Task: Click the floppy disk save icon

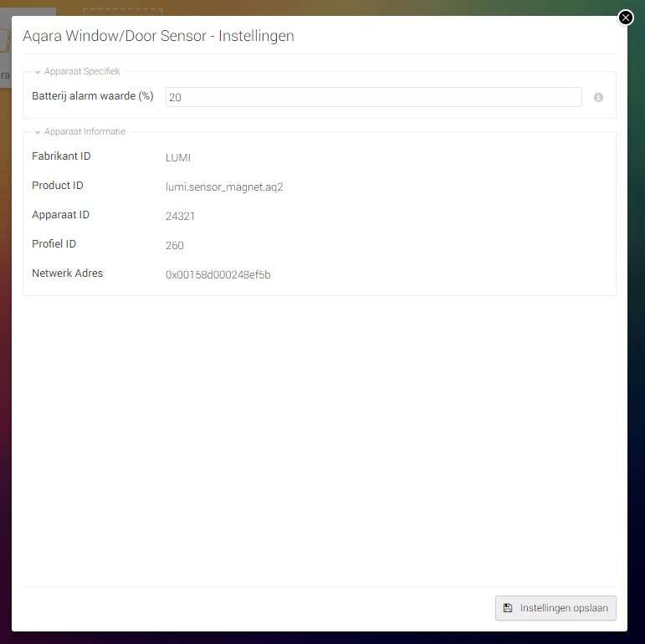Action: [508, 608]
